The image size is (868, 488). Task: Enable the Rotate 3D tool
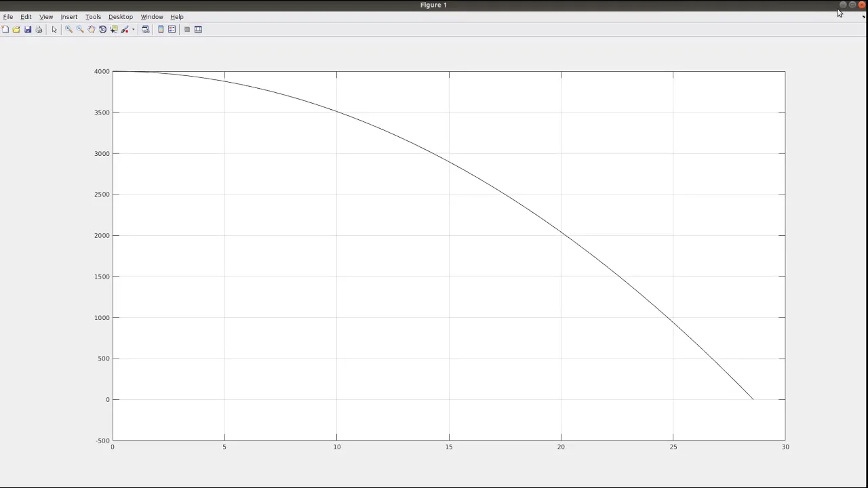coord(102,29)
